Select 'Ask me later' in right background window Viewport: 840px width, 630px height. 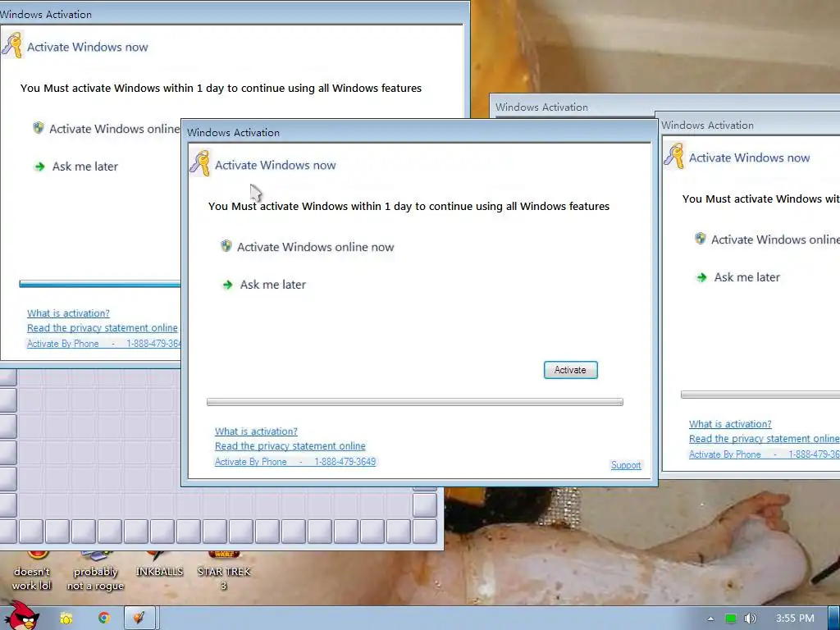point(746,277)
